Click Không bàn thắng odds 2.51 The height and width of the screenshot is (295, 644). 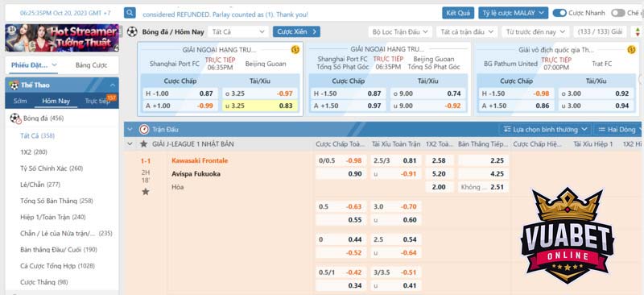tap(484, 187)
